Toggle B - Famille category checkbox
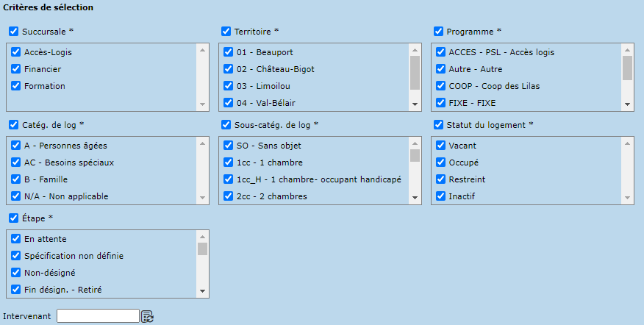This screenshot has width=644, height=325. [x=16, y=179]
